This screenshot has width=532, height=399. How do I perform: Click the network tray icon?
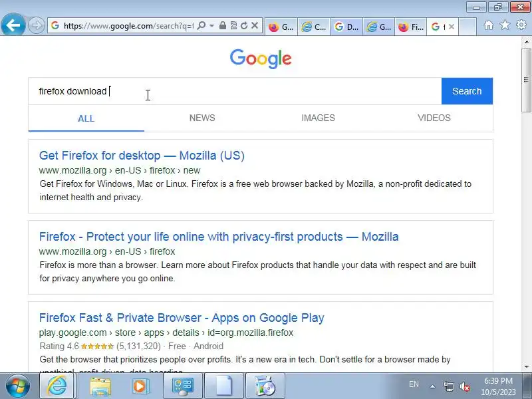(448, 386)
